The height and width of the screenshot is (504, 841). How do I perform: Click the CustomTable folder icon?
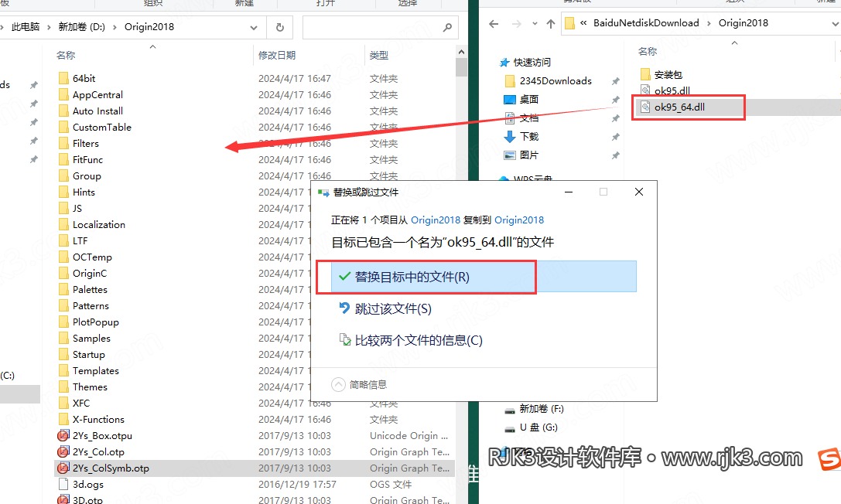tap(63, 127)
